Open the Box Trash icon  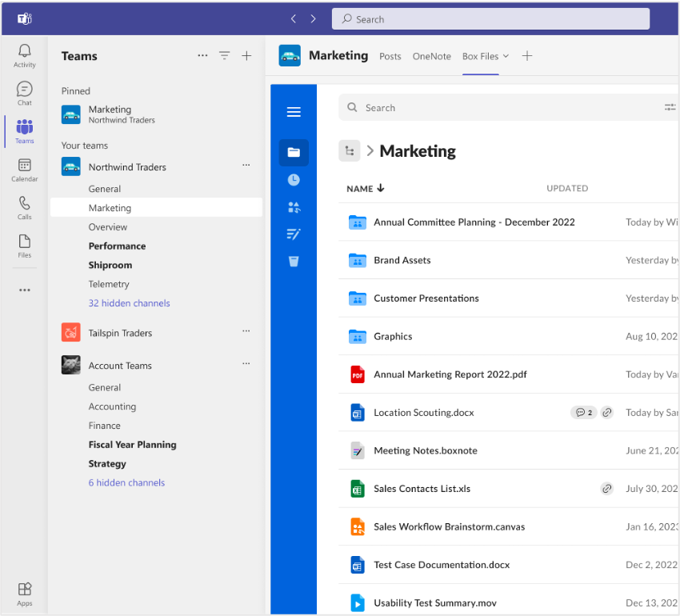point(294,261)
